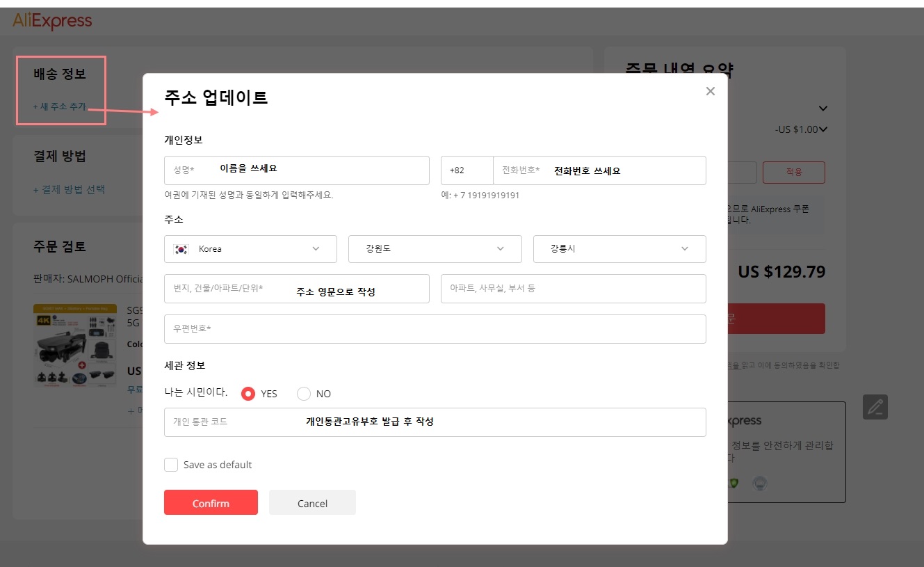Click the Korean flag icon in country selector
Image resolution: width=924 pixels, height=567 pixels.
point(181,248)
